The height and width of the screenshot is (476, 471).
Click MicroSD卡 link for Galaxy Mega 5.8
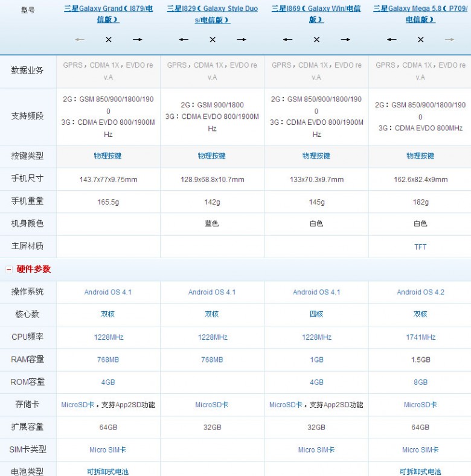pos(420,405)
